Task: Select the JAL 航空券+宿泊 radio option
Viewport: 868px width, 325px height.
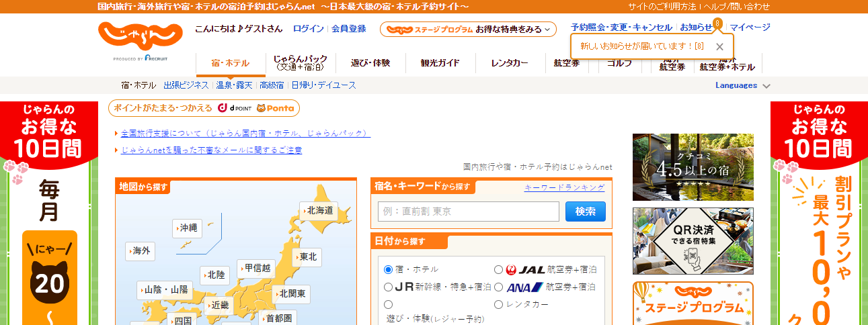Action: point(498,269)
